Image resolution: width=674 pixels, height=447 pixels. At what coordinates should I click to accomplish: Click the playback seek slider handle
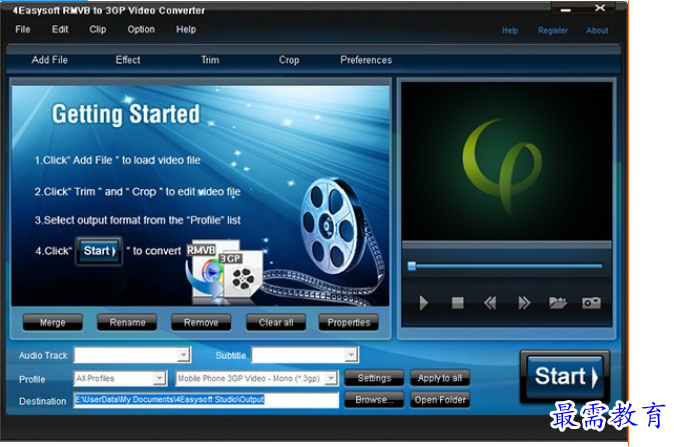click(411, 266)
